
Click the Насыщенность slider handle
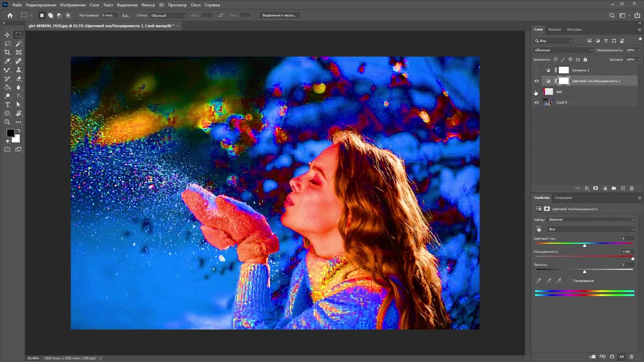pyautogui.click(x=632, y=258)
